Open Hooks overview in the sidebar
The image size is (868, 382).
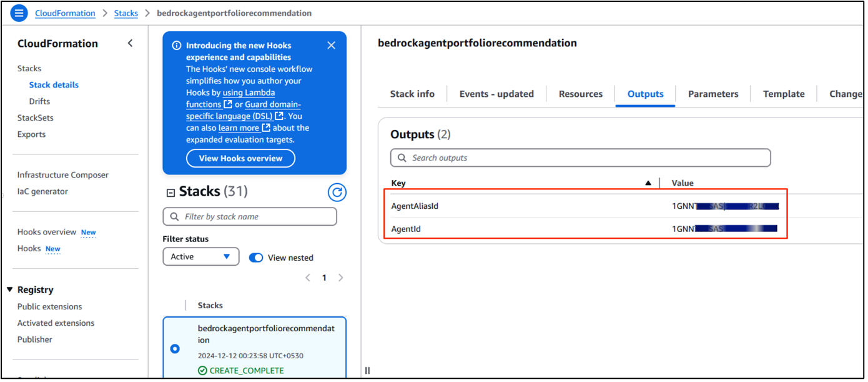[47, 232]
